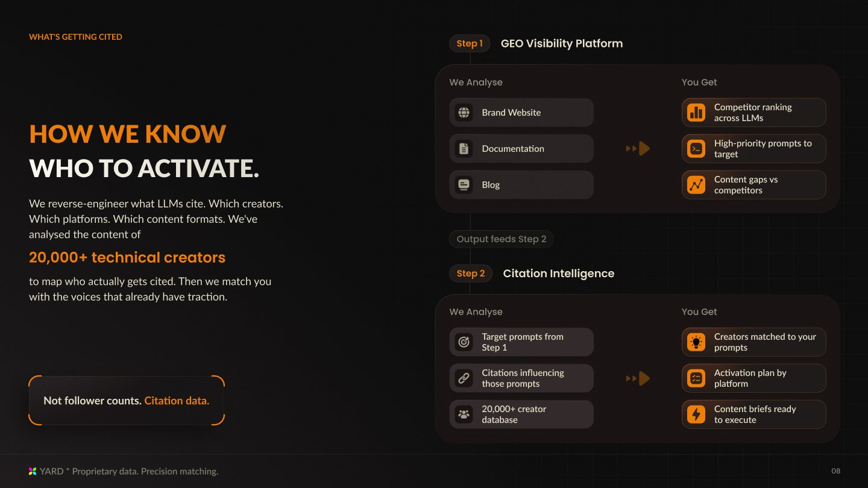Click the globe icon beside Brand Website
Viewport: 868px width, 488px height.
[464, 113]
